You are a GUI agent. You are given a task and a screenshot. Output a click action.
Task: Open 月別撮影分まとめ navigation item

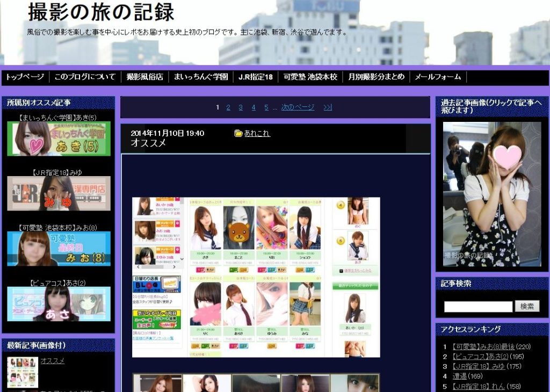pyautogui.click(x=376, y=77)
